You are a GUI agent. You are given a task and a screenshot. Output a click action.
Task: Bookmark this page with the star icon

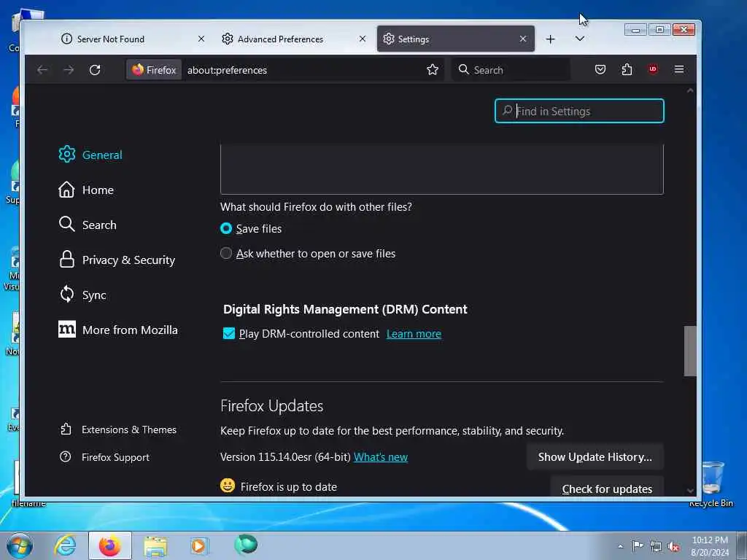pyautogui.click(x=432, y=70)
